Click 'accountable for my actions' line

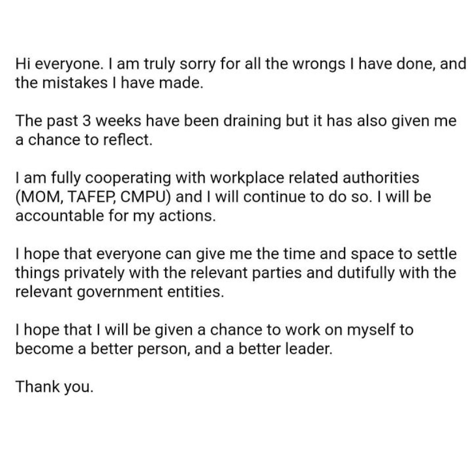pos(116,216)
